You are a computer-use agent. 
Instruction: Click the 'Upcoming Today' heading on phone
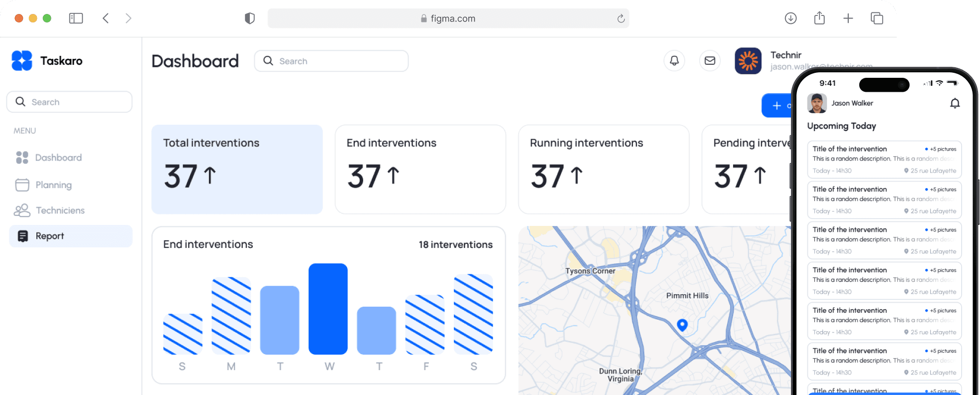[x=842, y=126]
